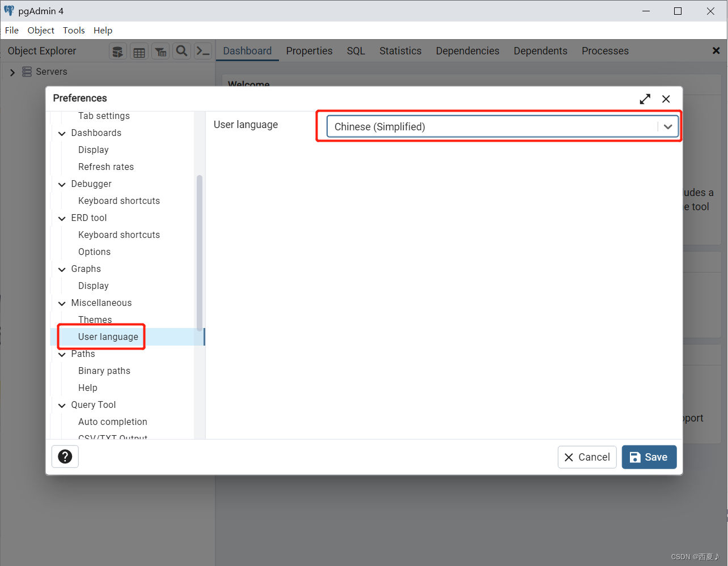Click the Servers group icon

[x=27, y=72]
